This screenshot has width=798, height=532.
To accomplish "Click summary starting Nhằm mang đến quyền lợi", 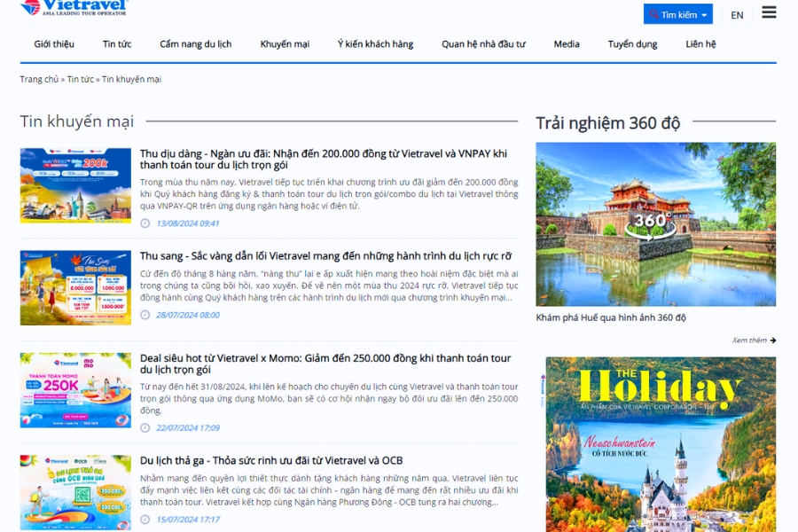I will point(329,490).
